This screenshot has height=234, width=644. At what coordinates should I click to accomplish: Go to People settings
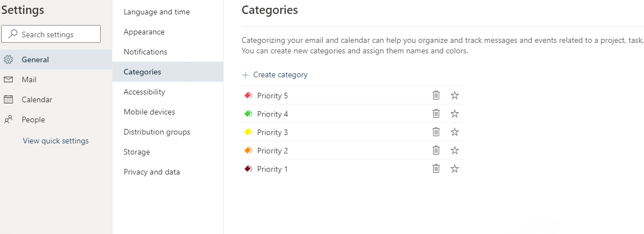click(x=33, y=120)
